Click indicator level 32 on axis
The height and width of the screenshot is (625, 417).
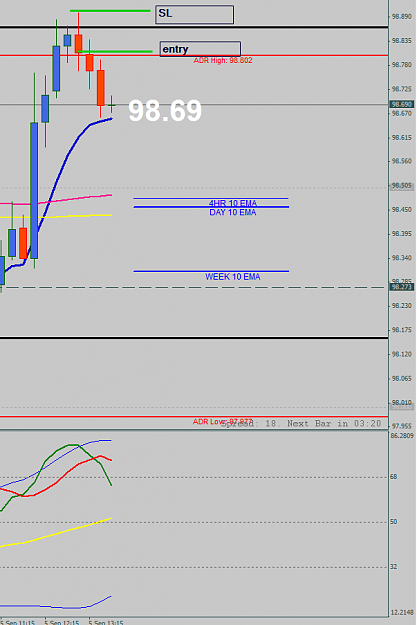point(393,566)
